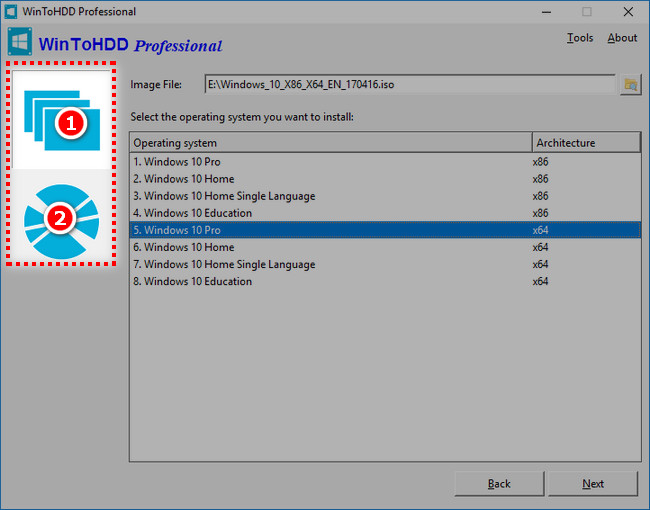The height and width of the screenshot is (510, 650).
Task: Select the disc clone icon marked 2
Action: pyautogui.click(x=62, y=221)
